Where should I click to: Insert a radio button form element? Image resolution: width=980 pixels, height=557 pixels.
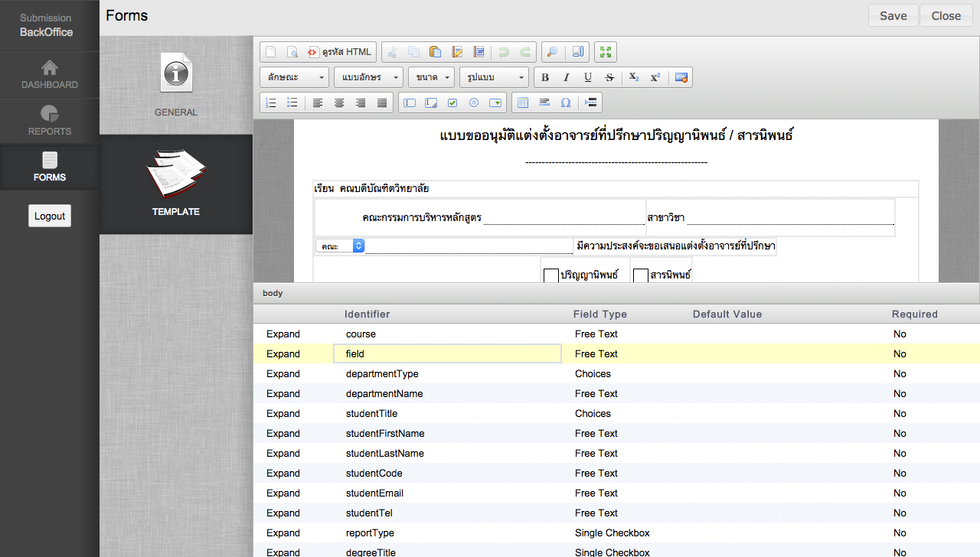tap(474, 103)
